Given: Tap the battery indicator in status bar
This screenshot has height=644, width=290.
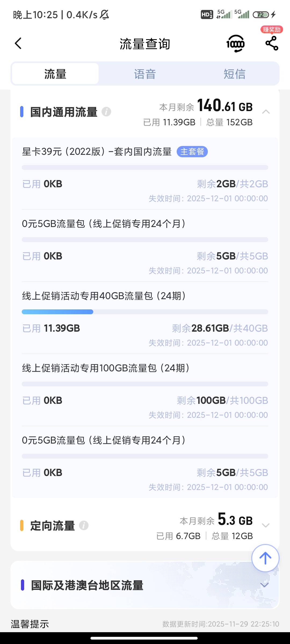Looking at the screenshot, I should coord(261,14).
